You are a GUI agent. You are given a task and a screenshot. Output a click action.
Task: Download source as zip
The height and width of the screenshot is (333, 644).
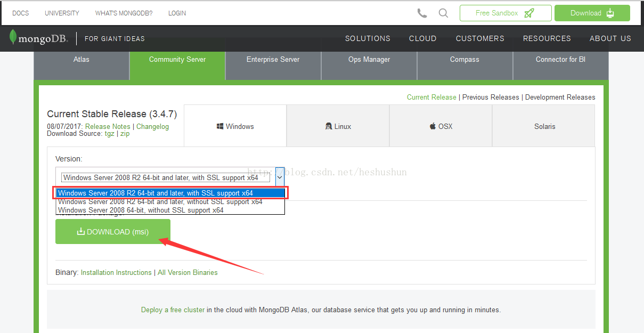tap(125, 134)
